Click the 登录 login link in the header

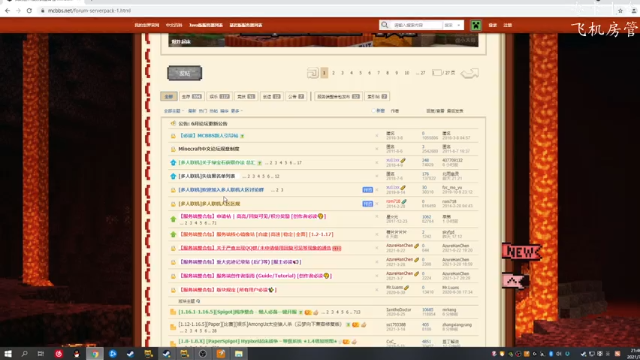493,25
